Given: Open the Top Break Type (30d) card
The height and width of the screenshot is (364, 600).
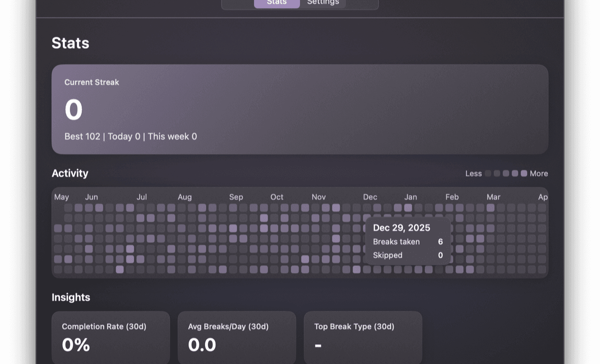Looking at the screenshot, I should click(363, 337).
